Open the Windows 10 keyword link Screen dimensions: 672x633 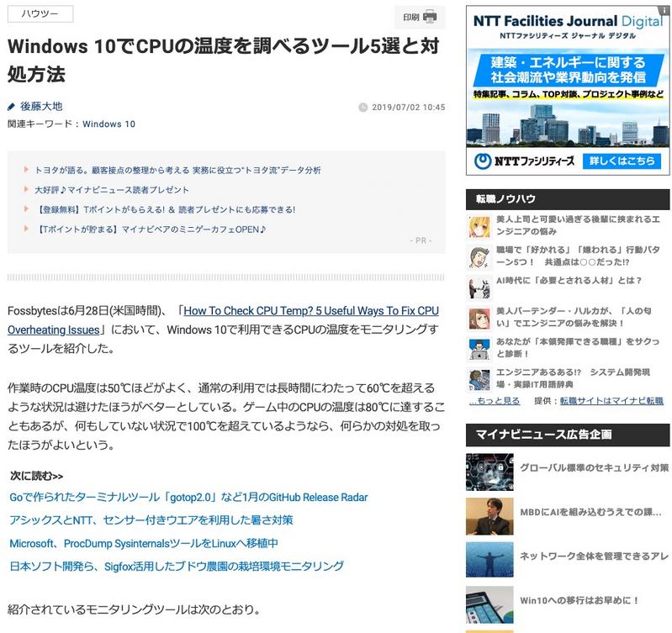point(108,124)
